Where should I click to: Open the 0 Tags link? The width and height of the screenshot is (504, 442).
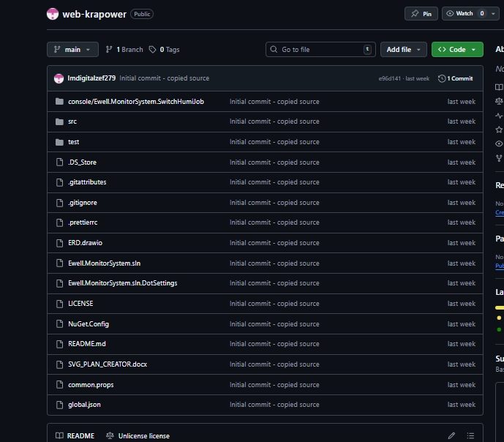165,50
